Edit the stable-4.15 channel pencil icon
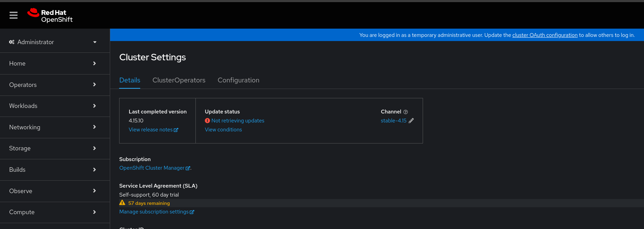 (x=411, y=121)
